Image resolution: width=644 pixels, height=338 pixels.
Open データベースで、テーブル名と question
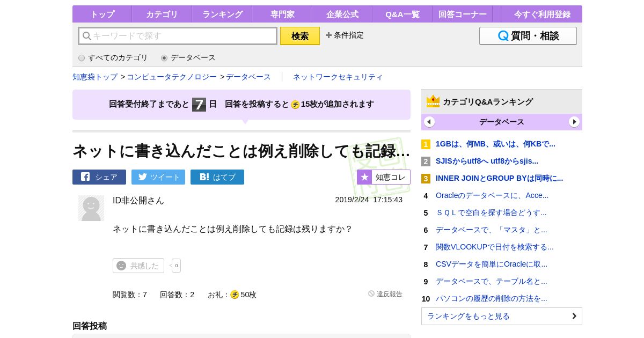point(492,281)
